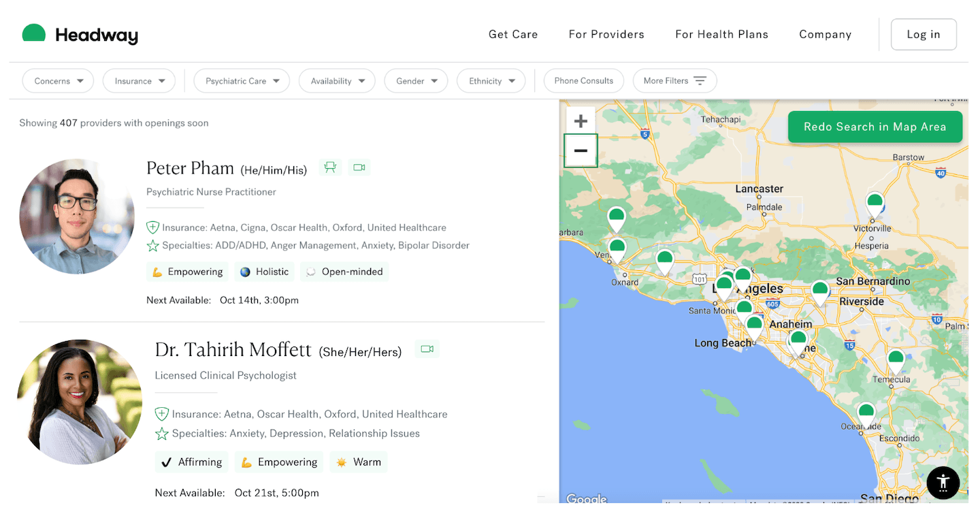Image resolution: width=980 pixels, height=529 pixels.
Task: Open the accessibility widget icon
Action: [943, 483]
